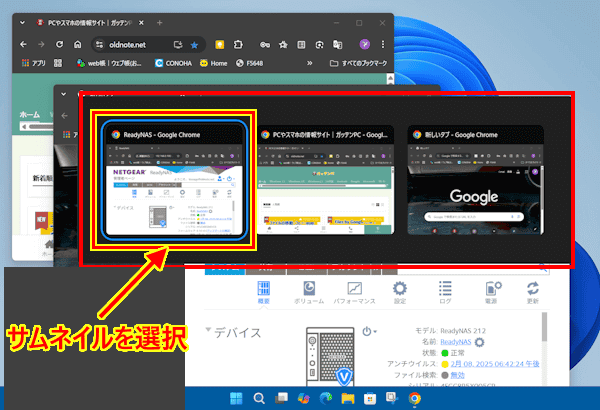Open the purple profile avatar menu
This screenshot has width=600, height=410.
point(365,44)
